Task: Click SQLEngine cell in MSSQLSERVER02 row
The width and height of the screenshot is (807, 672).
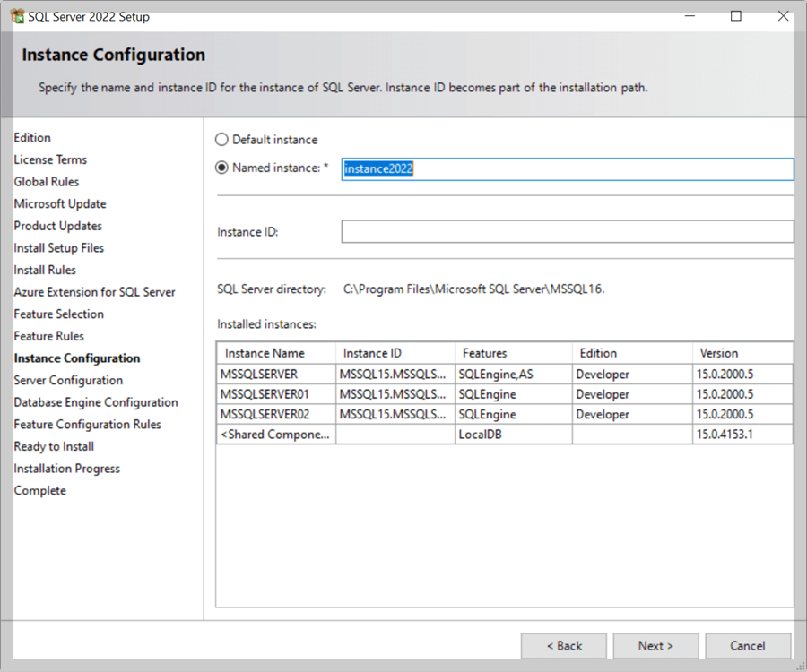Action: 514,415
